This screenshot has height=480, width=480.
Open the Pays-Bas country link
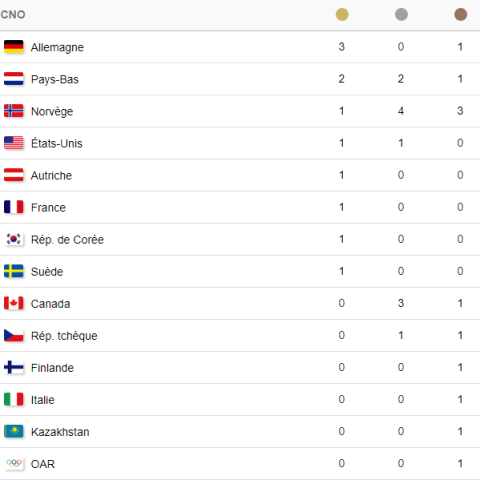point(55,79)
